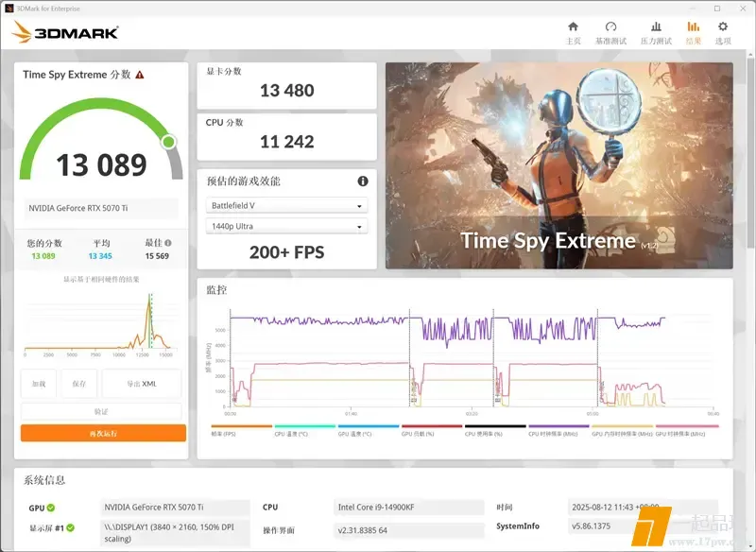This screenshot has width=756, height=552.
Task: Click the 操作界面 version v2.31.8385 64
Action: [409, 530]
